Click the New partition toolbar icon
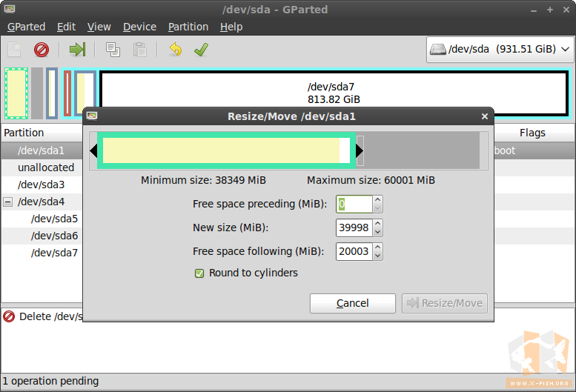 tap(15, 49)
